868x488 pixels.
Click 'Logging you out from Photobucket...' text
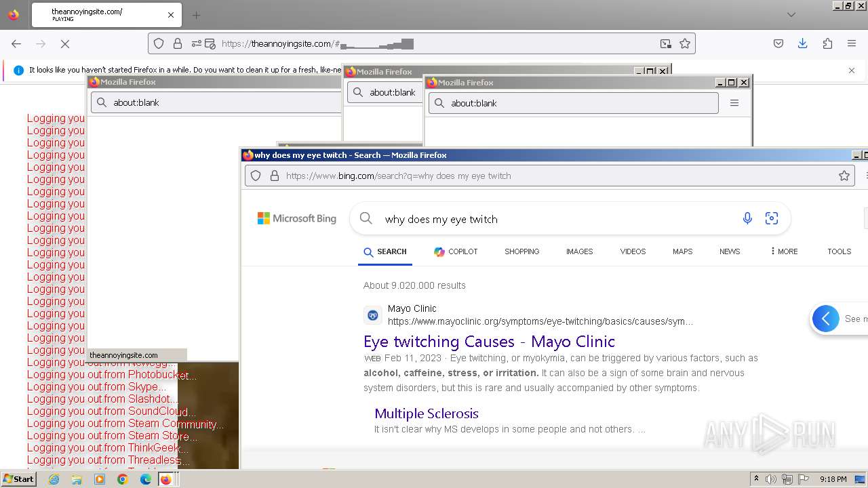pos(112,375)
